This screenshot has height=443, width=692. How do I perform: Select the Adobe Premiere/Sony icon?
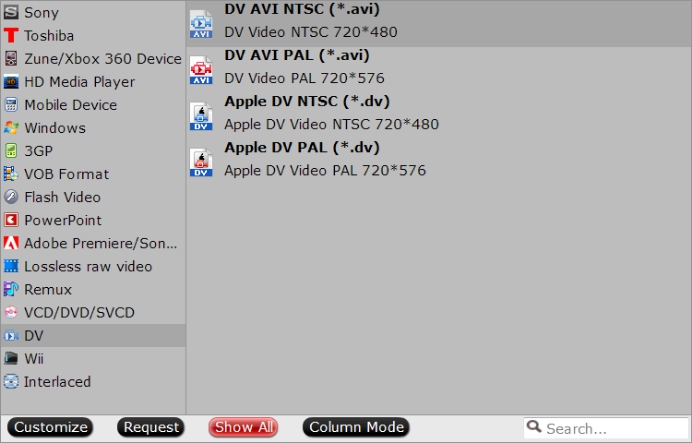(x=11, y=243)
